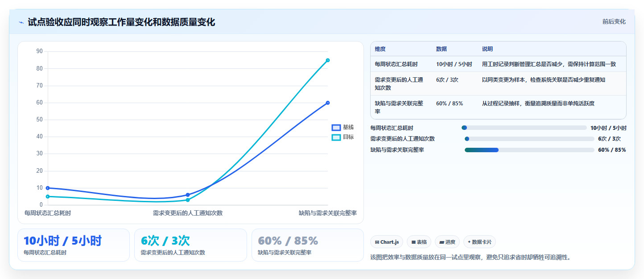Click the 每周状态汇总耗时 progress bar

[524, 128]
